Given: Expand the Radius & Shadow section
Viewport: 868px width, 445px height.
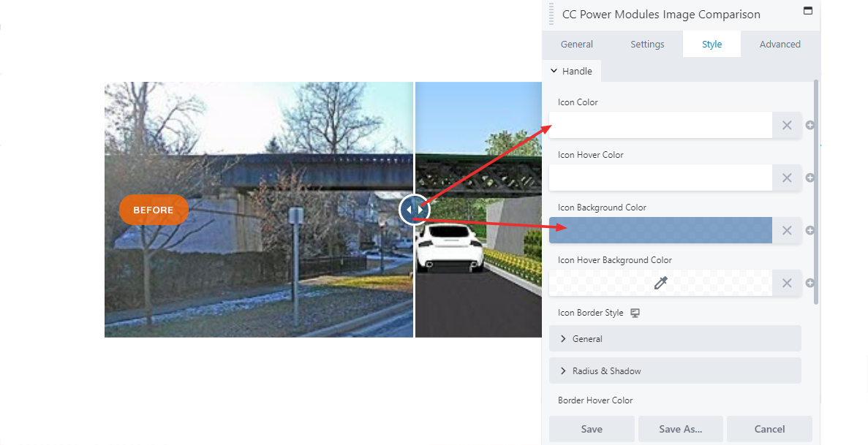Looking at the screenshot, I should point(675,371).
